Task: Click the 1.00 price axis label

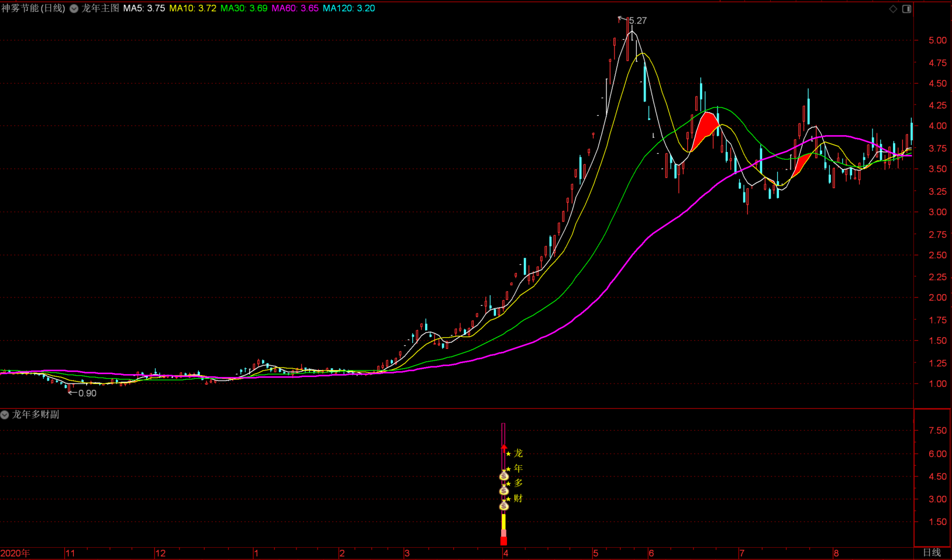Action: click(937, 383)
